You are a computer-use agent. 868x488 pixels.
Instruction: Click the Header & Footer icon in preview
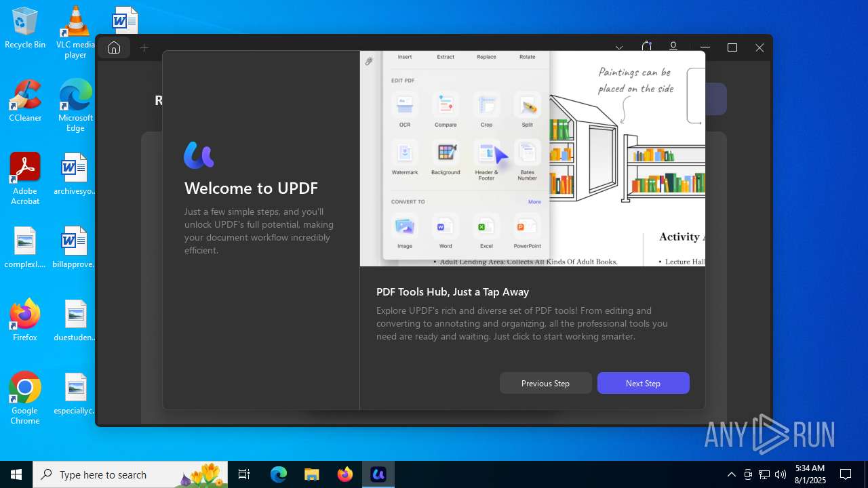coord(486,152)
